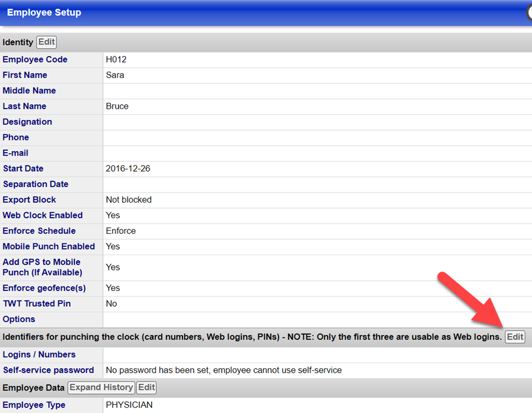
Task: Click the E-mail label
Action: [15, 153]
